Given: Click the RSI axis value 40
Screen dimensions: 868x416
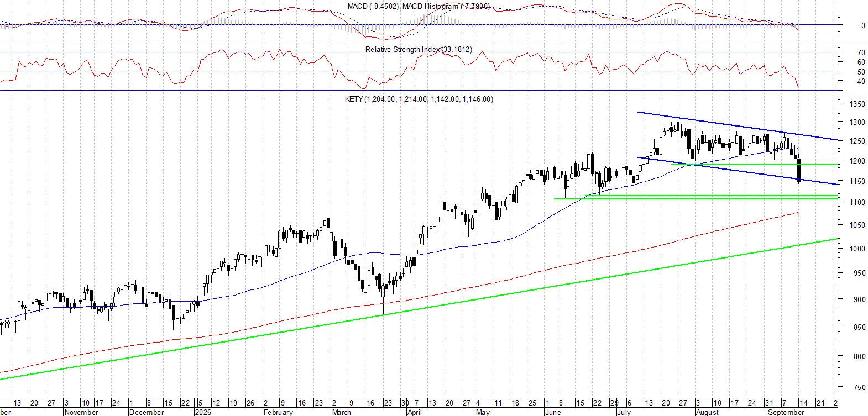Looking at the screenshot, I should (861, 81).
